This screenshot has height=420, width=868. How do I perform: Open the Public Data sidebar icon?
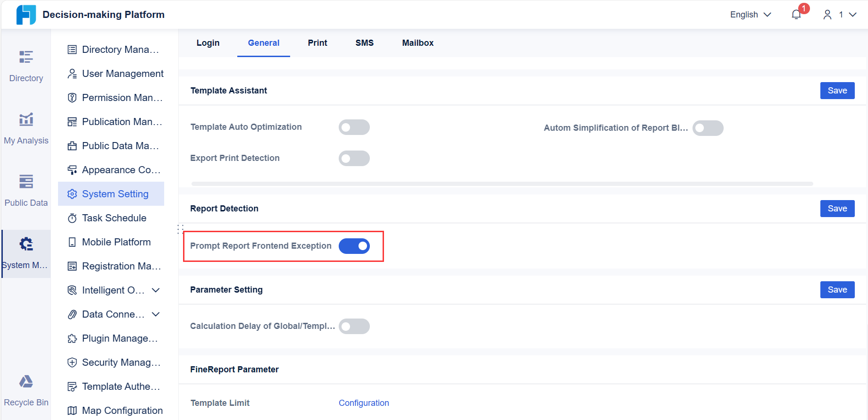[26, 182]
